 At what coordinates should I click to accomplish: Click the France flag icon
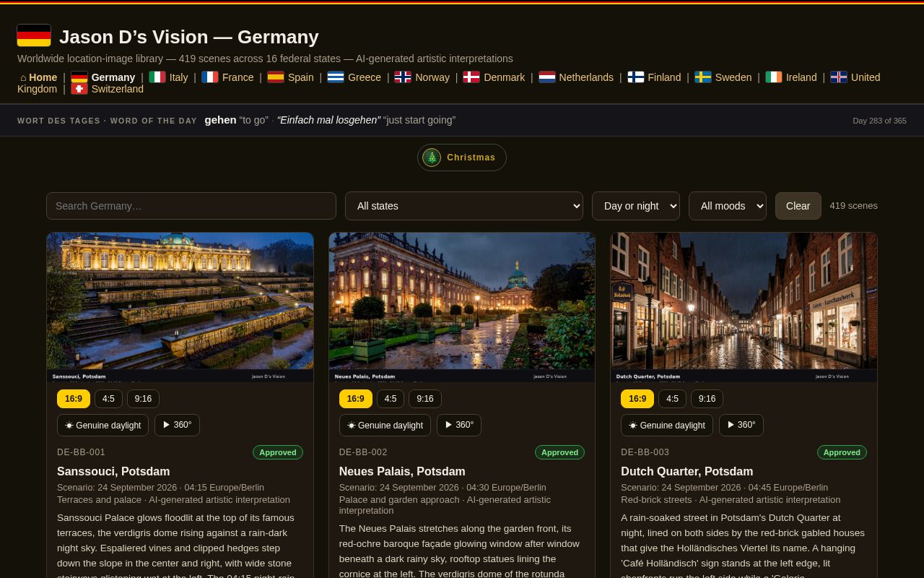(210, 77)
